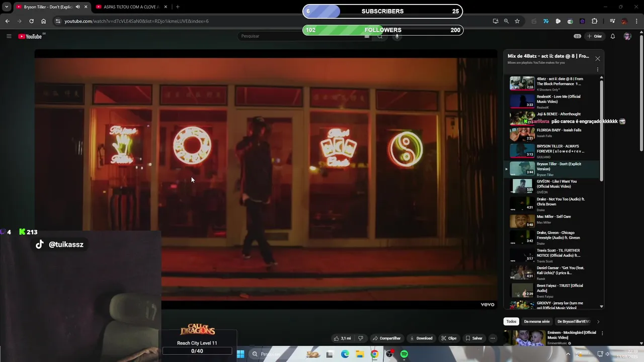Viewport: 644px width, 362px height.
Task: Click the video player to pause
Action: 266,178
